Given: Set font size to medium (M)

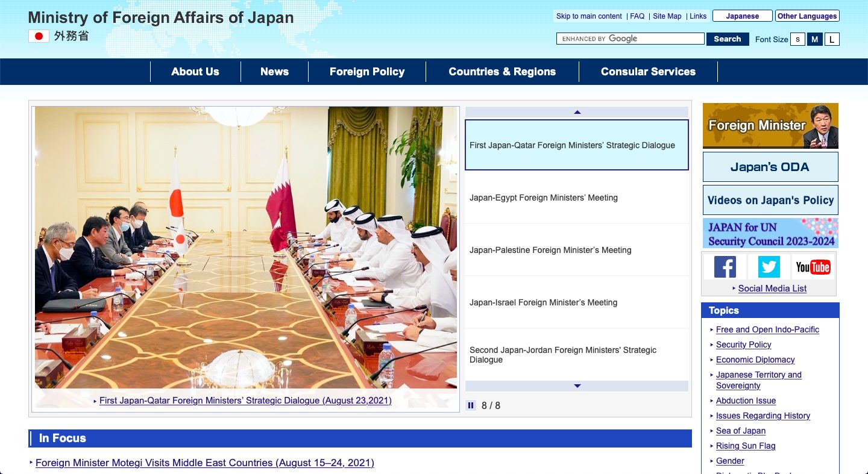Looking at the screenshot, I should pyautogui.click(x=815, y=39).
